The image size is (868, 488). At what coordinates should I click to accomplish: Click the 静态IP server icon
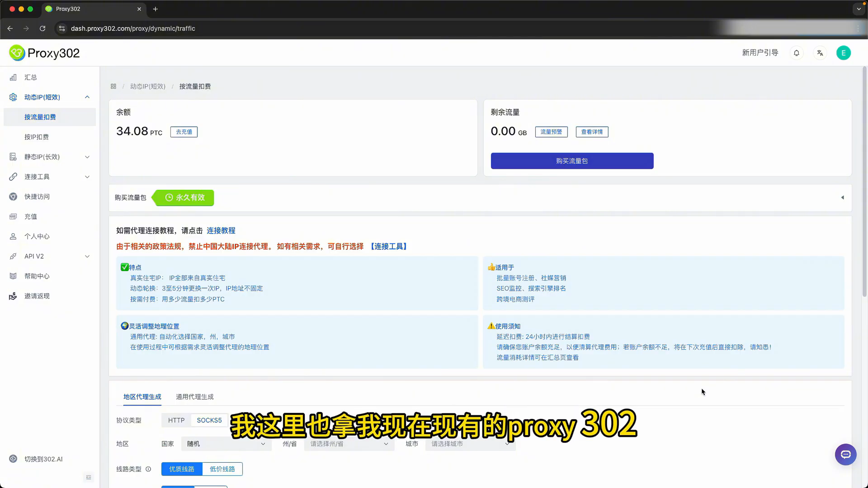tap(13, 157)
